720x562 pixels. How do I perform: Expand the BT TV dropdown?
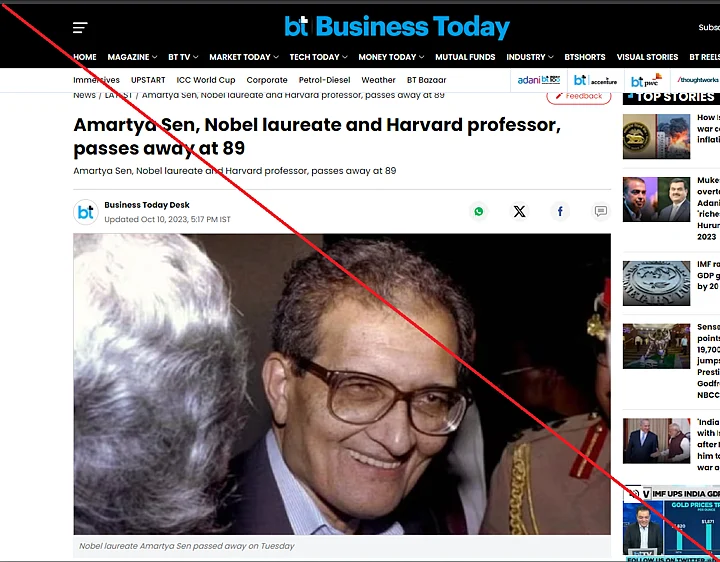[x=183, y=57]
